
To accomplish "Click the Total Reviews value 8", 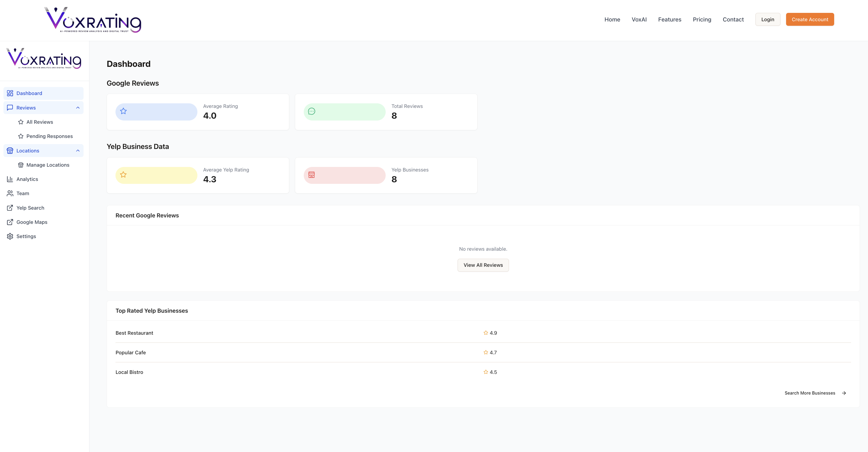I will (394, 115).
